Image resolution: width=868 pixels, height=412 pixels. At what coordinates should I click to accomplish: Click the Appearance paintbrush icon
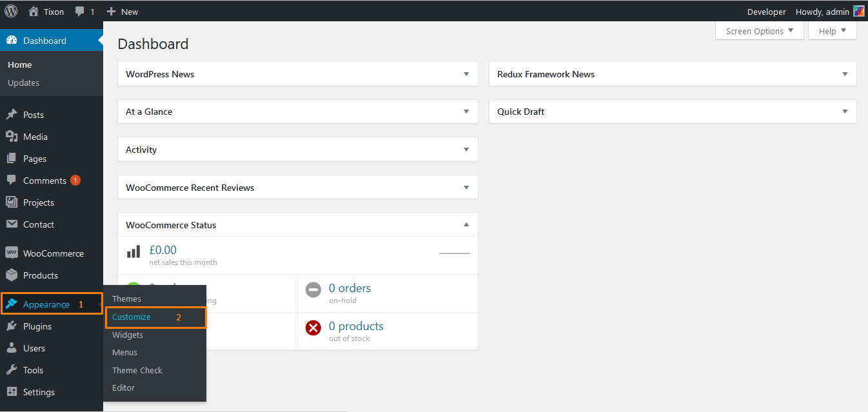tap(12, 304)
